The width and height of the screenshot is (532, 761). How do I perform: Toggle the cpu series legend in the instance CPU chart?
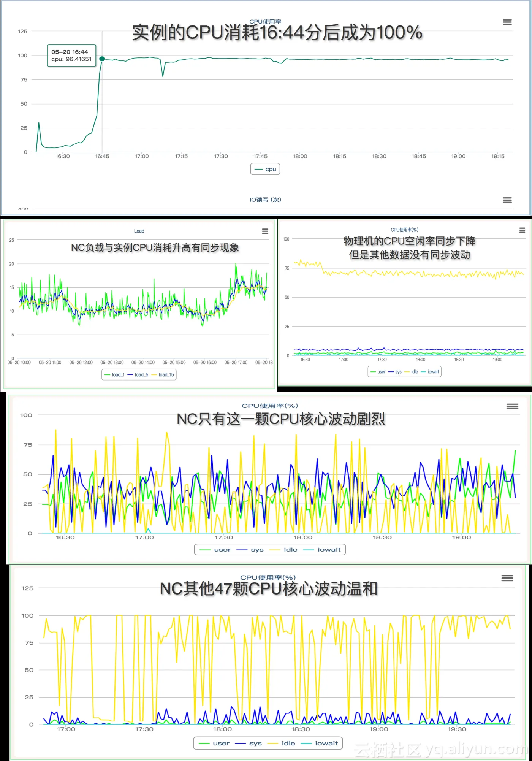click(x=265, y=169)
